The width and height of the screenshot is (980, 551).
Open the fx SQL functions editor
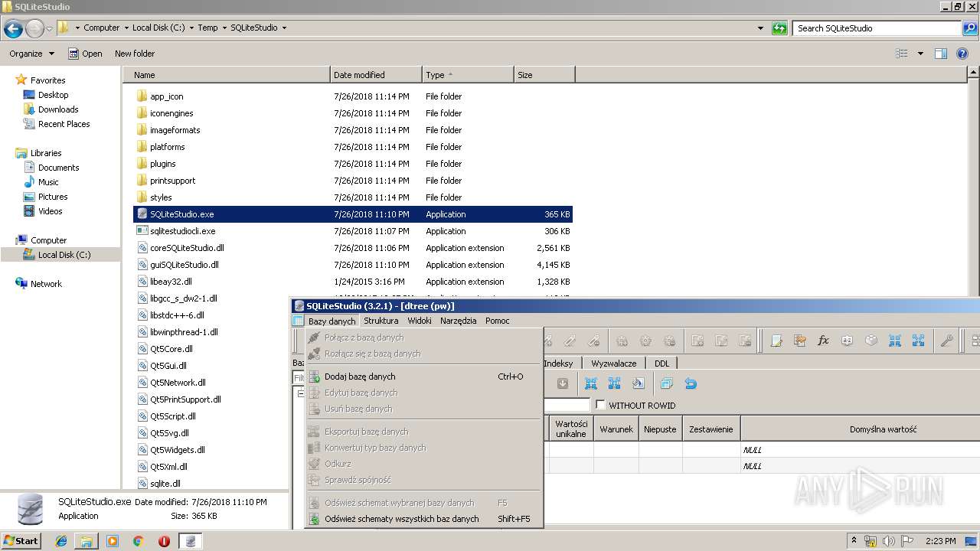pyautogui.click(x=824, y=341)
